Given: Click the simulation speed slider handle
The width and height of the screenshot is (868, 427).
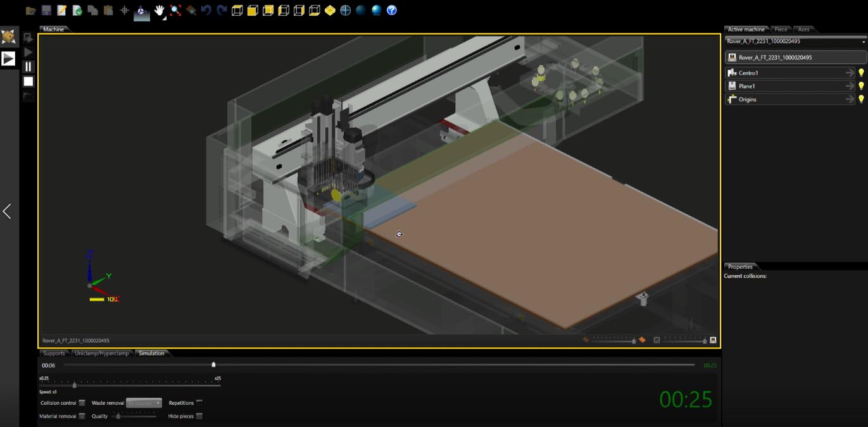Looking at the screenshot, I should pos(75,385).
